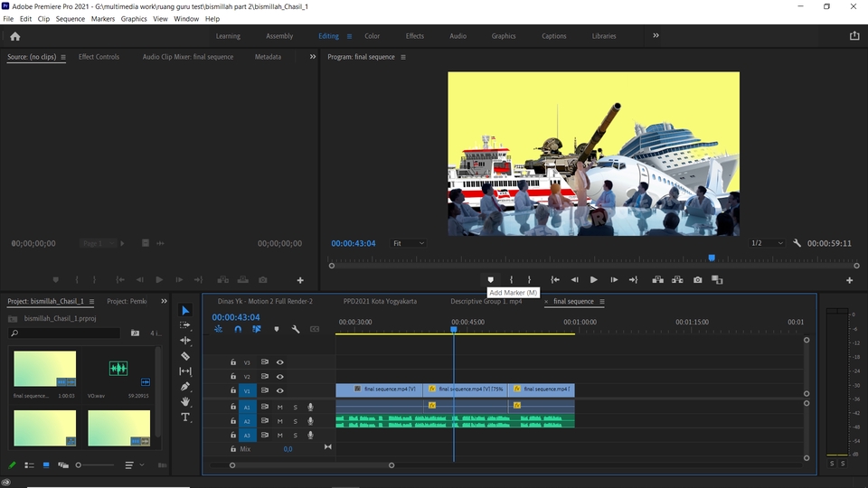The width and height of the screenshot is (868, 488).
Task: Select the Slip tool
Action: pyautogui.click(x=185, y=371)
